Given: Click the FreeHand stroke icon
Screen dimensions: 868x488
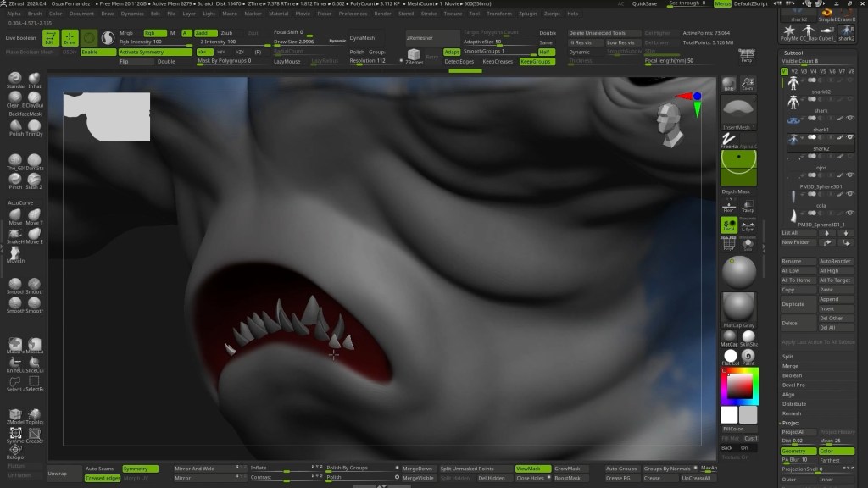Looking at the screenshot, I should 729,141.
